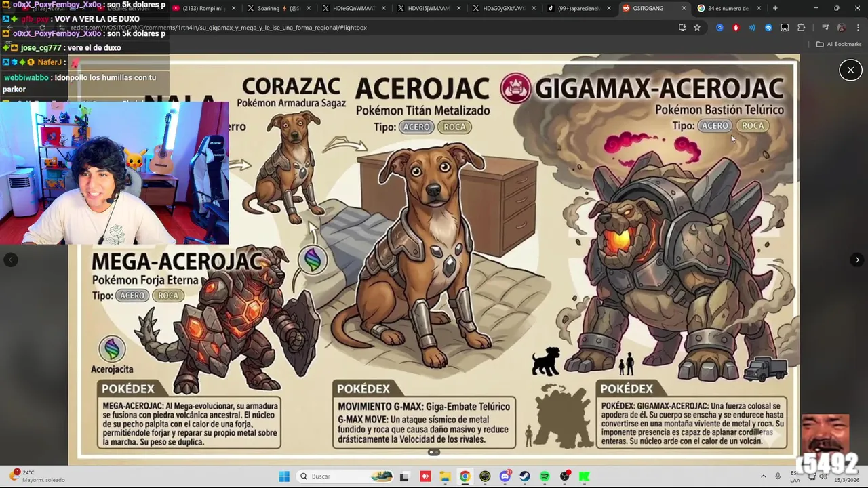Open the Chrome profile avatar
This screenshot has height=488, width=868.
pos(842,28)
